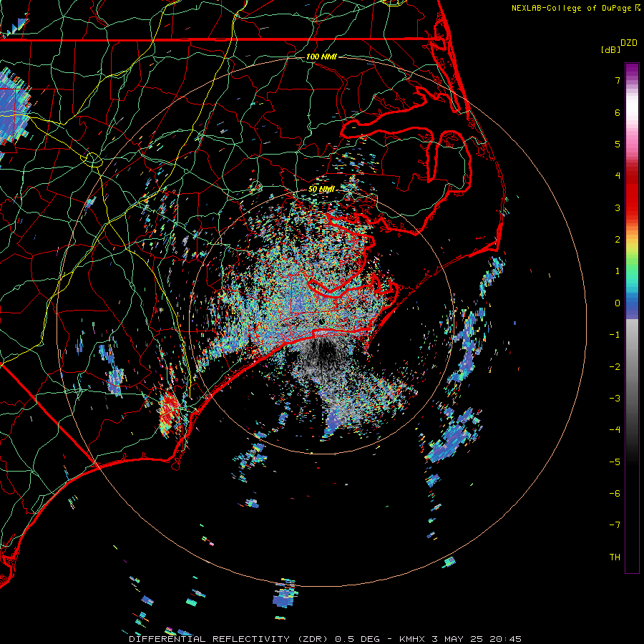Click the -6 value on the scale
This screenshot has width=644, height=644.
point(615,494)
